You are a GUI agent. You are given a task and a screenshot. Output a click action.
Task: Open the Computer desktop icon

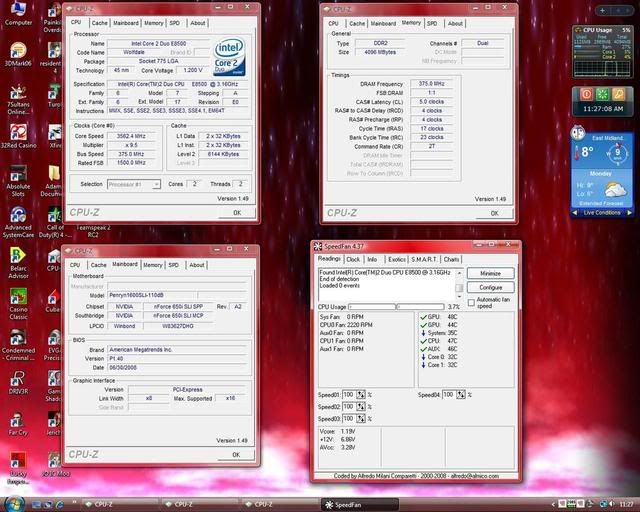tap(18, 13)
